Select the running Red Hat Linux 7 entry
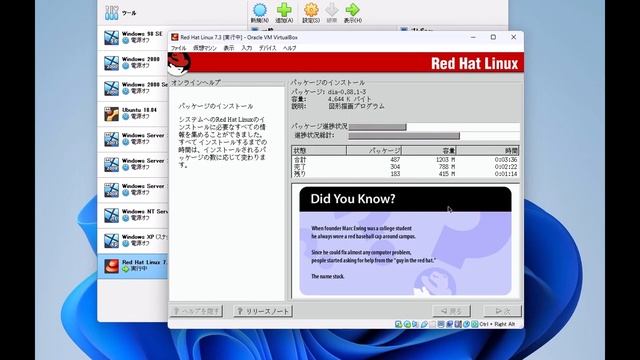 coord(133,266)
